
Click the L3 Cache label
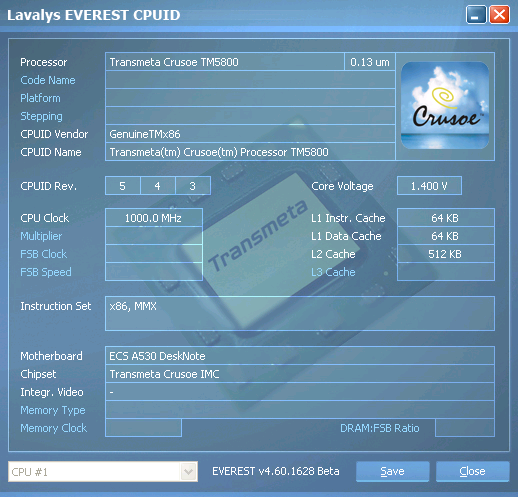click(x=333, y=272)
